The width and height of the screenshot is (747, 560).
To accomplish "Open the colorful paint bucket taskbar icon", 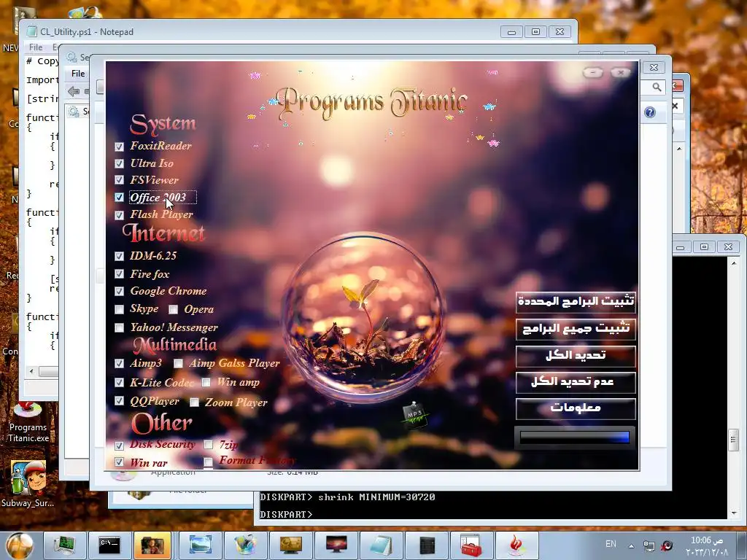I will point(245,545).
